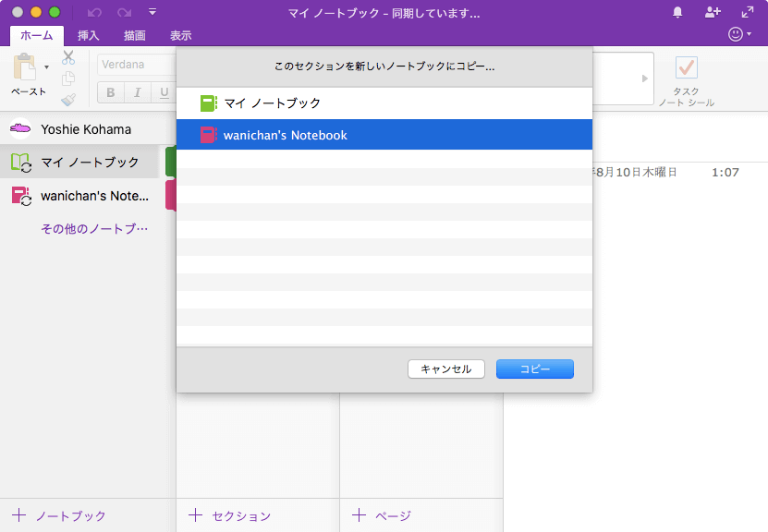
Task: Click the pink section tab
Action: tap(171, 195)
